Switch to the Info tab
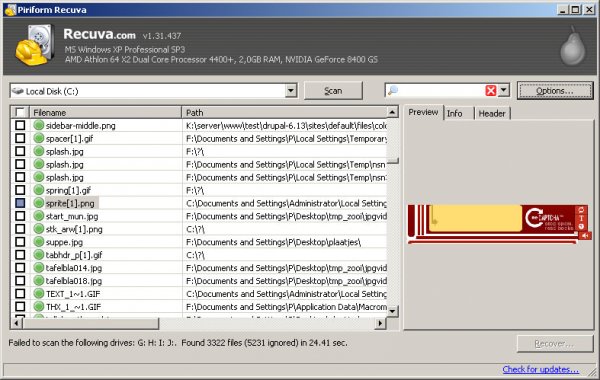This screenshot has width=600, height=380. (x=458, y=113)
